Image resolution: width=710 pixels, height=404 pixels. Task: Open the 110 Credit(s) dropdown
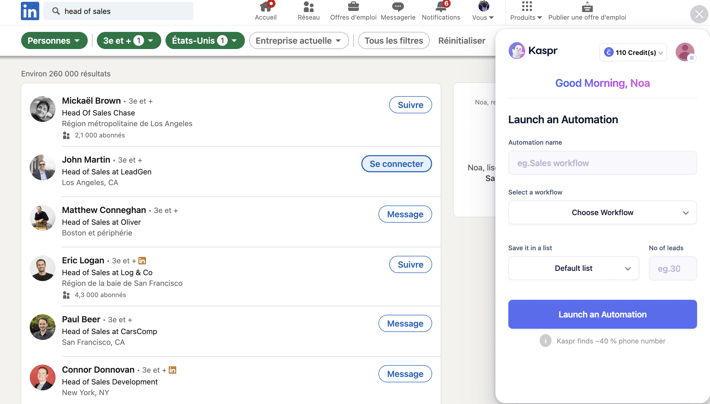coord(633,53)
